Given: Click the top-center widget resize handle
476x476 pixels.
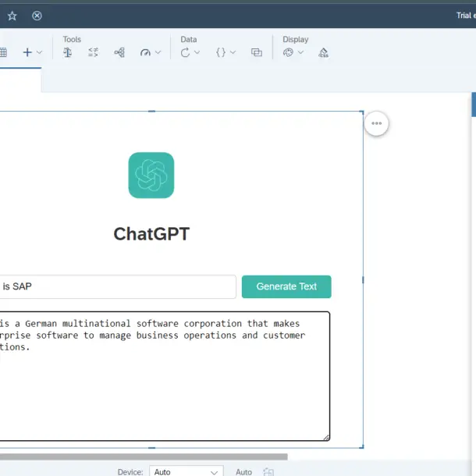Looking at the screenshot, I should click(x=151, y=112).
